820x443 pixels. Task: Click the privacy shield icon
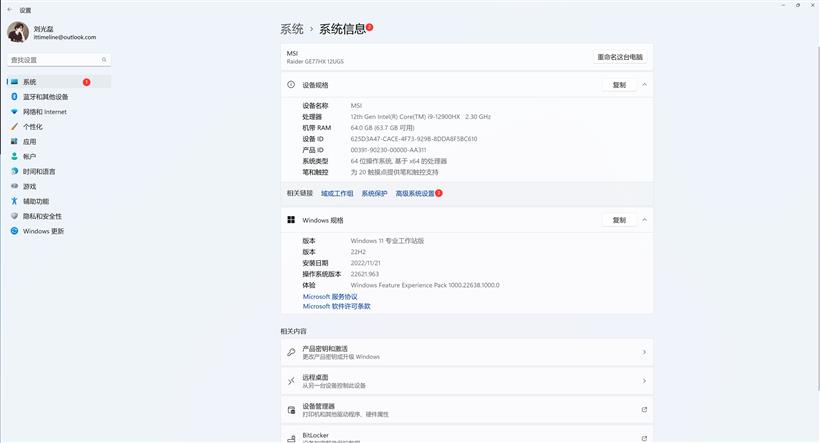[x=14, y=216]
